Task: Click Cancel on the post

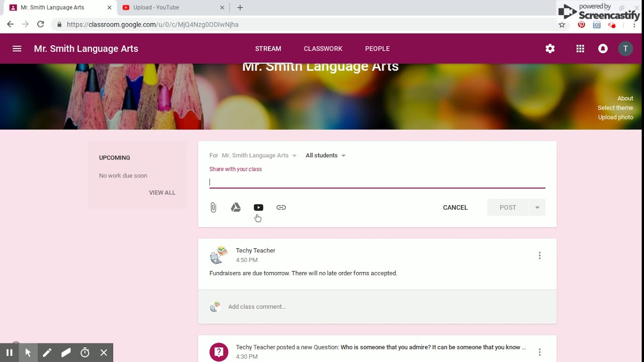Action: coord(455,207)
